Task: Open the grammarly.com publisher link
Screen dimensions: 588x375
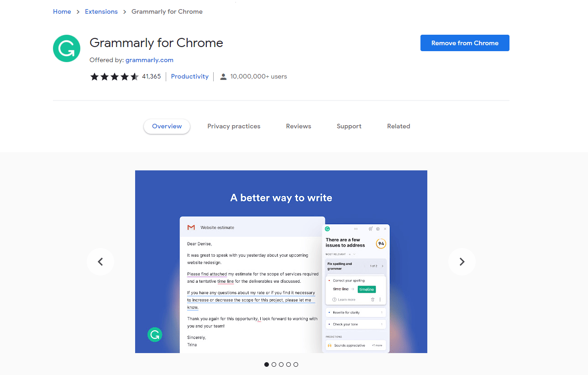Action: pos(149,60)
